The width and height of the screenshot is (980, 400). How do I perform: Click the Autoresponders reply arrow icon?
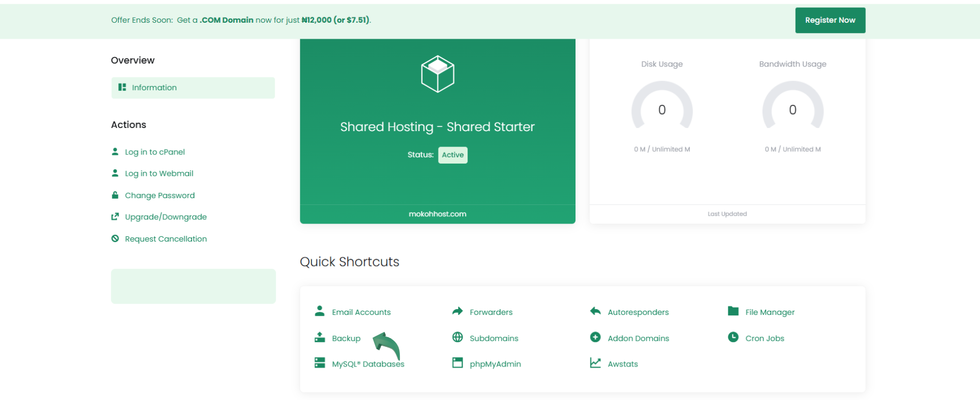point(595,311)
